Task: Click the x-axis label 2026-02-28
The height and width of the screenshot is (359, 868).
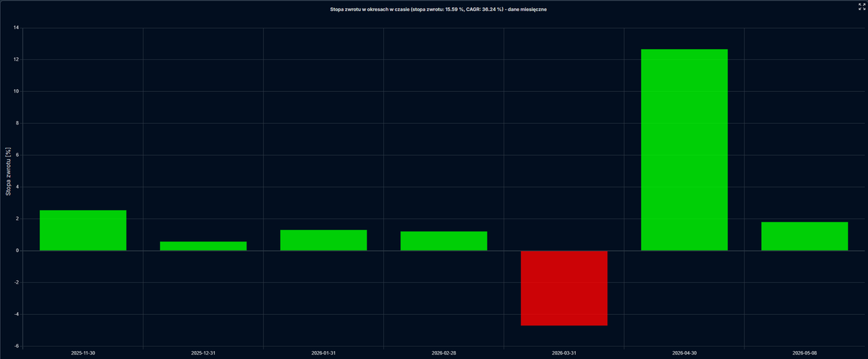Action: (444, 353)
